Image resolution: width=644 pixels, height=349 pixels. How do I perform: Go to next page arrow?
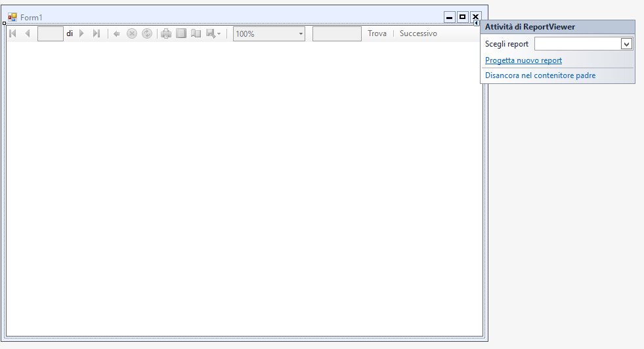pos(81,33)
